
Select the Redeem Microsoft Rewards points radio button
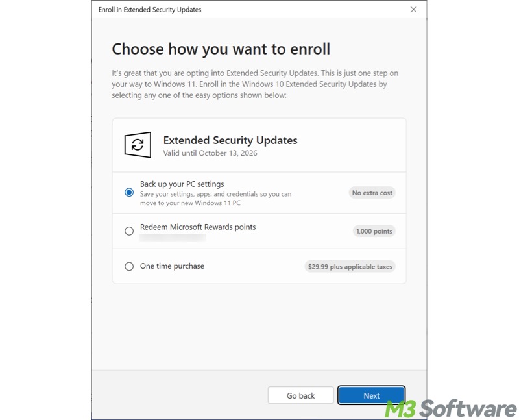129,231
